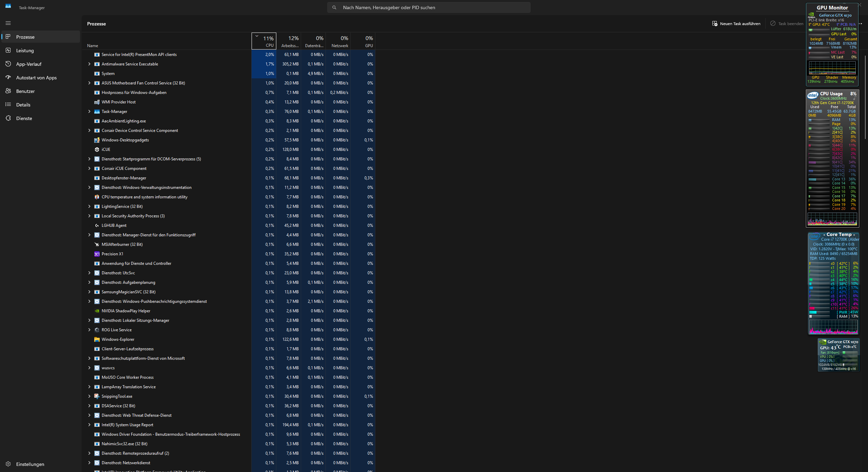Open the Leistung section in the sidebar

[25, 50]
